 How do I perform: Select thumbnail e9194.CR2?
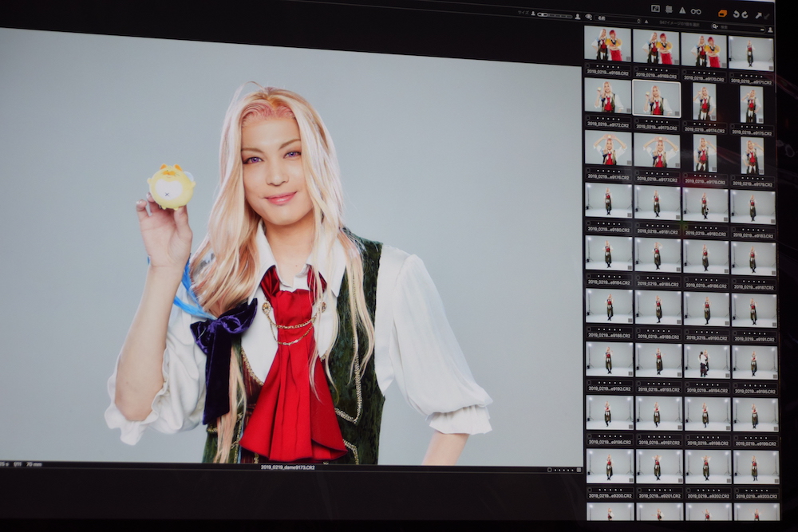pyautogui.click(x=707, y=361)
